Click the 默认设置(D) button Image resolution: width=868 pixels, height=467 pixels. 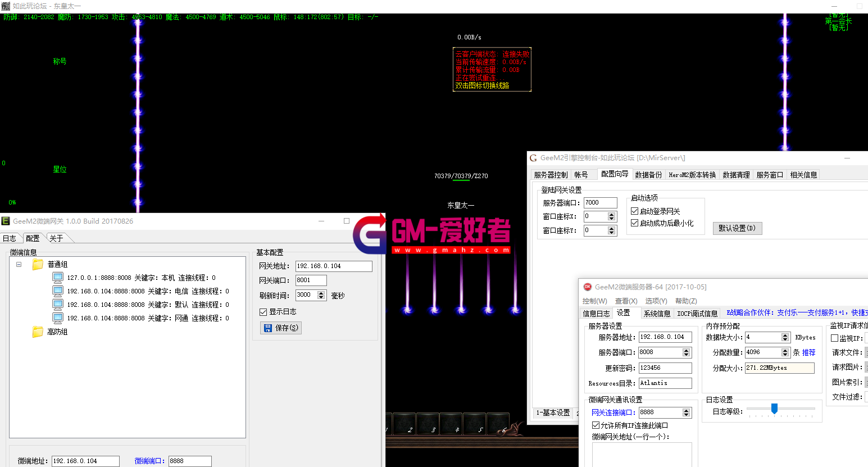click(x=737, y=228)
